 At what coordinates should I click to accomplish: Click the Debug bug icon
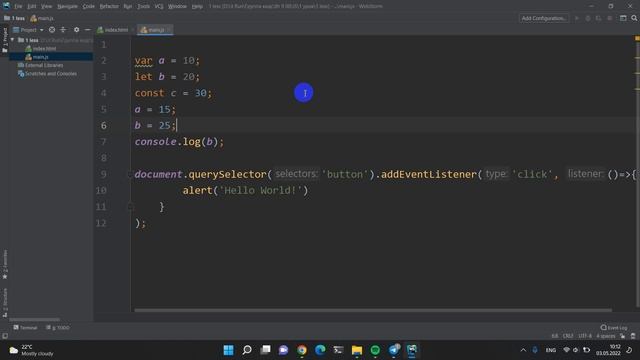588,18
